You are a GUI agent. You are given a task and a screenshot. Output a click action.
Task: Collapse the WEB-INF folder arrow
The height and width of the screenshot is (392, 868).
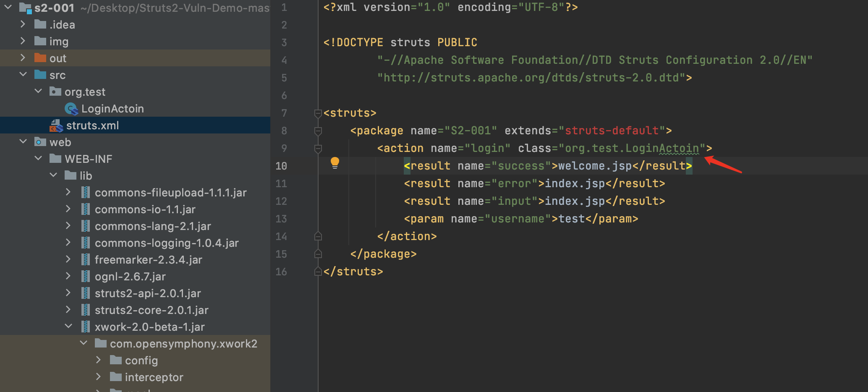click(38, 158)
